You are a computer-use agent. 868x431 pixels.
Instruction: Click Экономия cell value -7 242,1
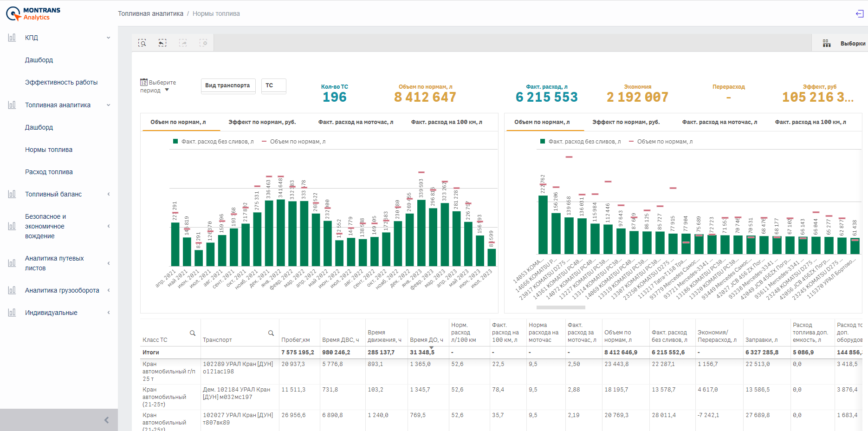(708, 415)
